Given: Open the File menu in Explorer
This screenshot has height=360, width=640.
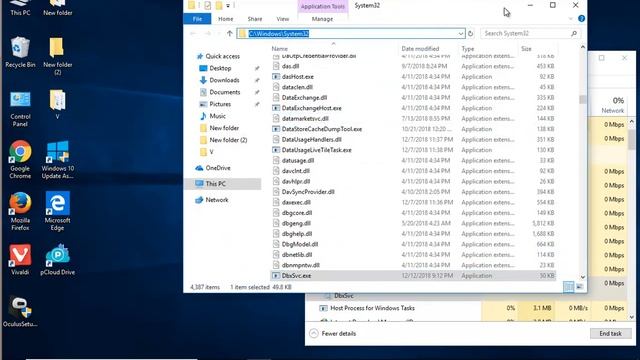Looking at the screenshot, I should pos(197,19).
